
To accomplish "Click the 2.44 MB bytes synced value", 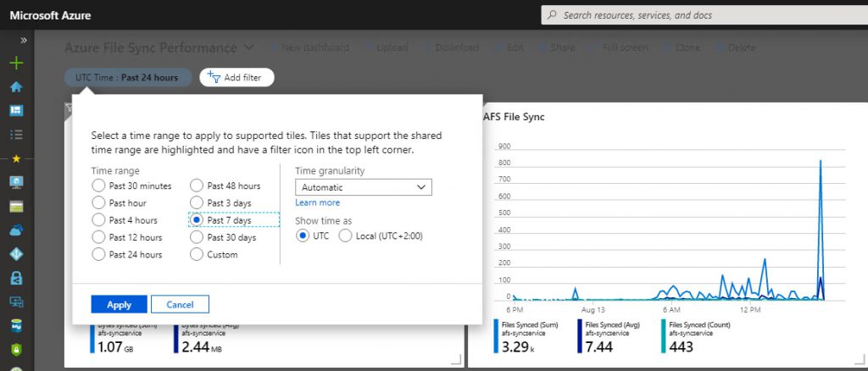I will click(x=202, y=347).
